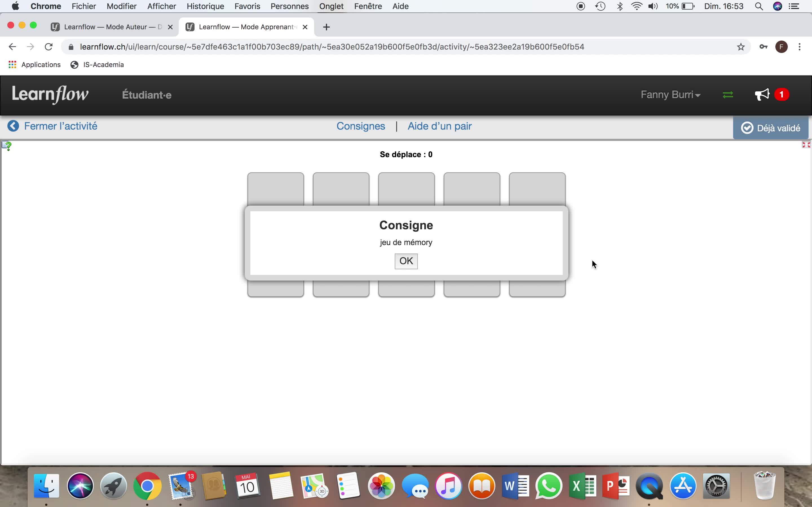Open notifications megaphone icon

click(x=762, y=95)
